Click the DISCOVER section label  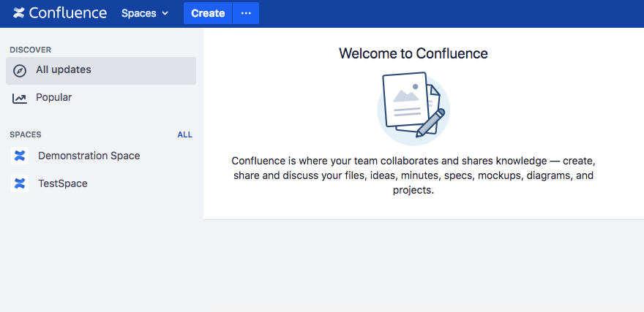(31, 50)
